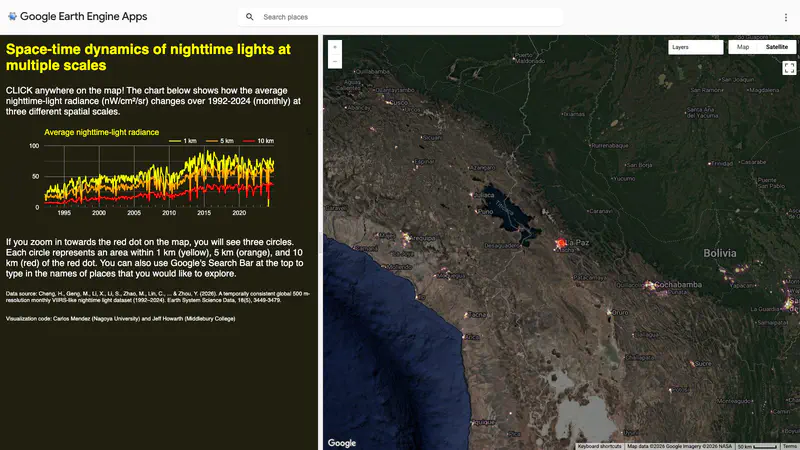Click the 'Average nighttime-light radiance' chart title
The image size is (800, 450).
tap(102, 132)
